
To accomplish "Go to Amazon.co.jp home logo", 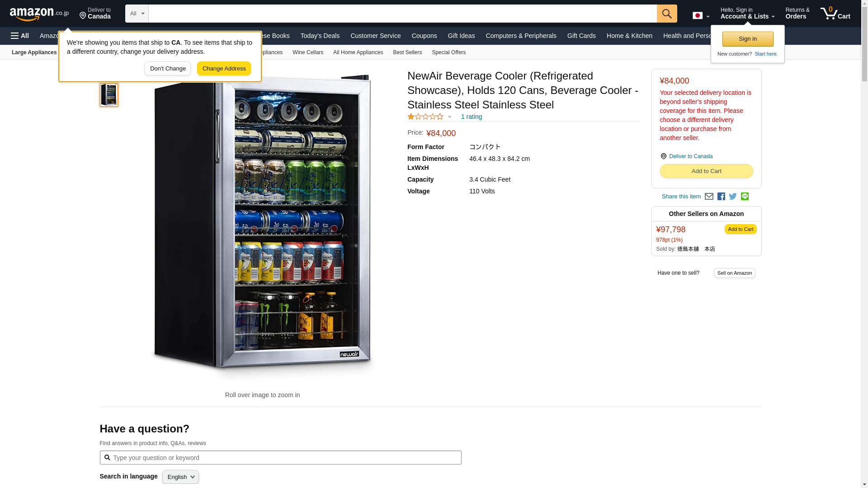I will (x=39, y=14).
